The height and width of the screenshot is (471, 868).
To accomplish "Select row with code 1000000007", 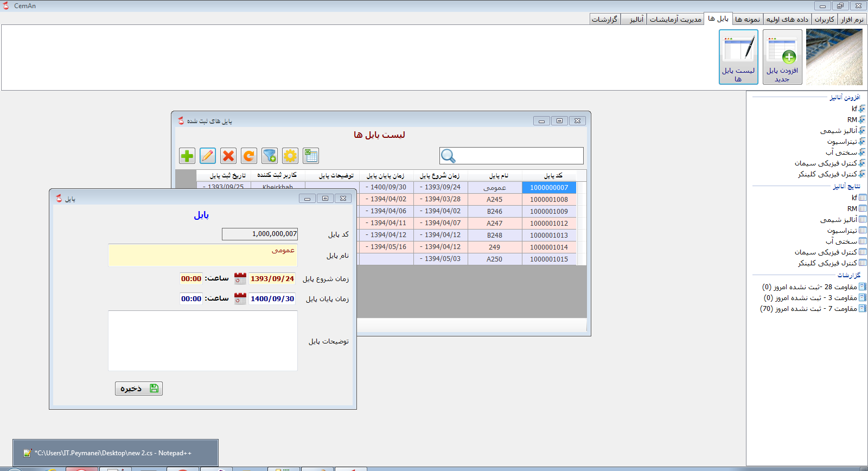I will pos(549,187).
